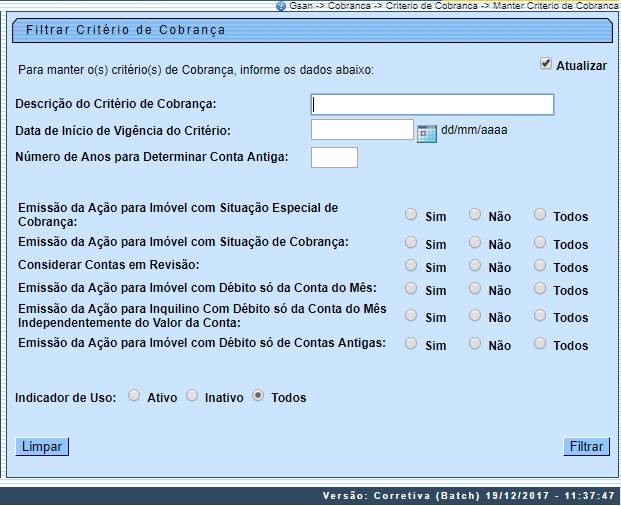
Task: Focus the Descrição do Critério de Cobrança field
Action: click(x=432, y=105)
